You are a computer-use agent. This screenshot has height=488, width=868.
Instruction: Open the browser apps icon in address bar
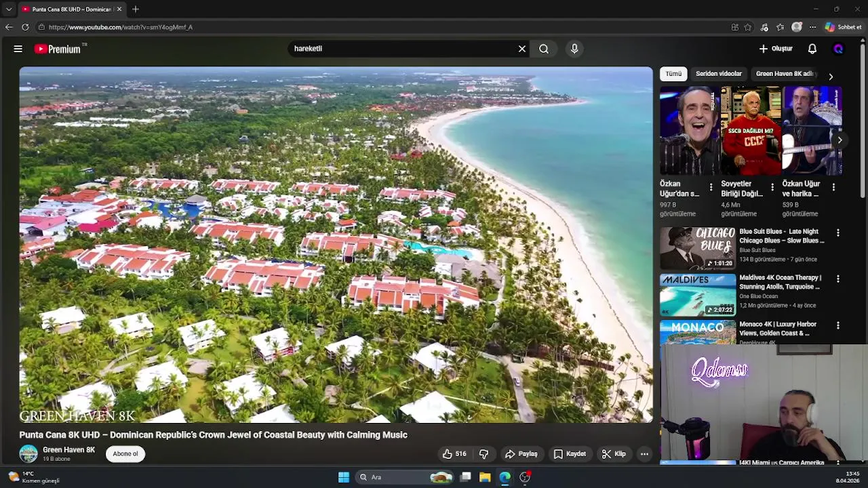pos(734,27)
